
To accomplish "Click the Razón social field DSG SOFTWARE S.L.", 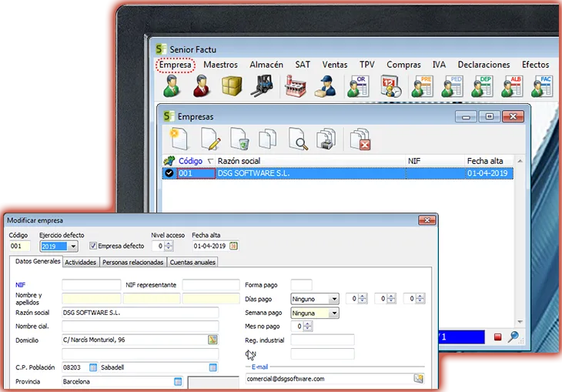I will tap(140, 313).
